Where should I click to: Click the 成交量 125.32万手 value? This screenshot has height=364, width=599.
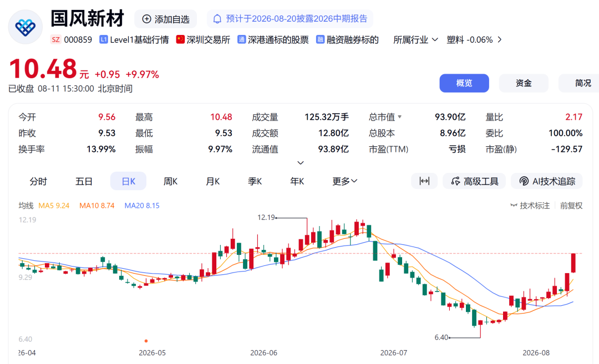327,117
